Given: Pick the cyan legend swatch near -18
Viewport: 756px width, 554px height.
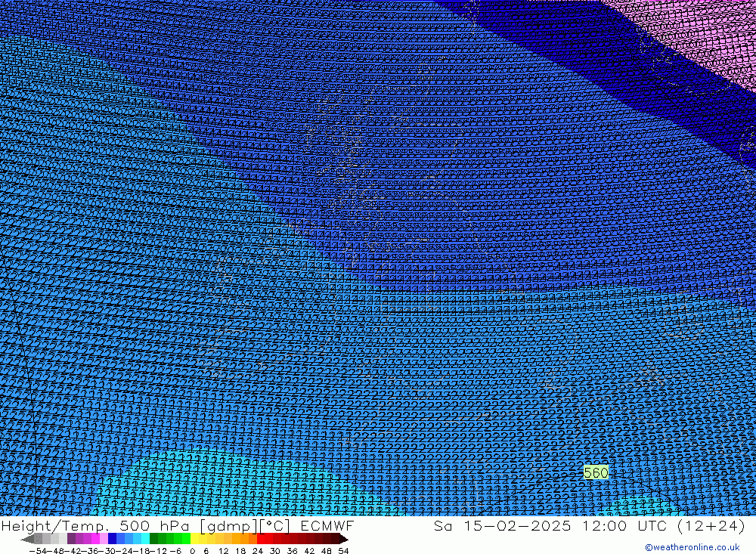Looking at the screenshot, I should (145, 539).
